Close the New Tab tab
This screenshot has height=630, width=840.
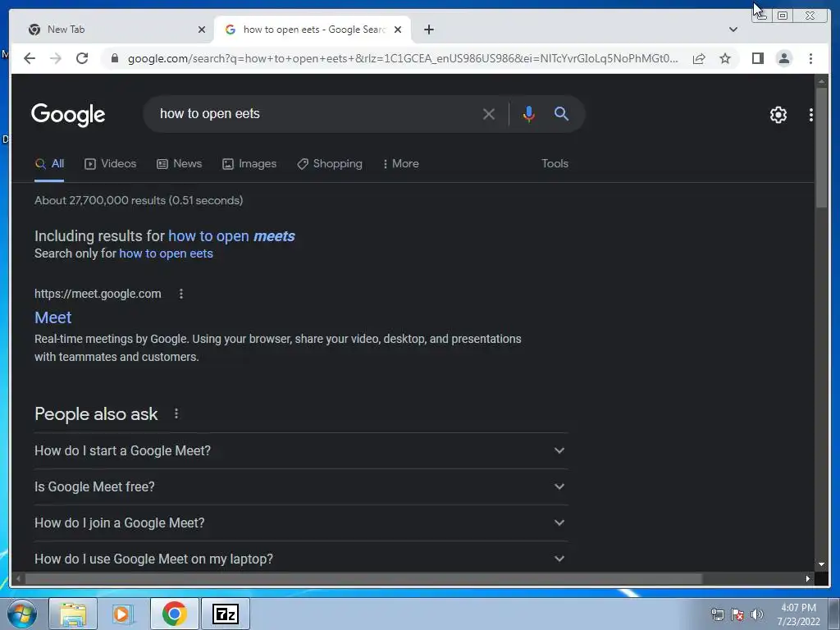click(x=202, y=30)
